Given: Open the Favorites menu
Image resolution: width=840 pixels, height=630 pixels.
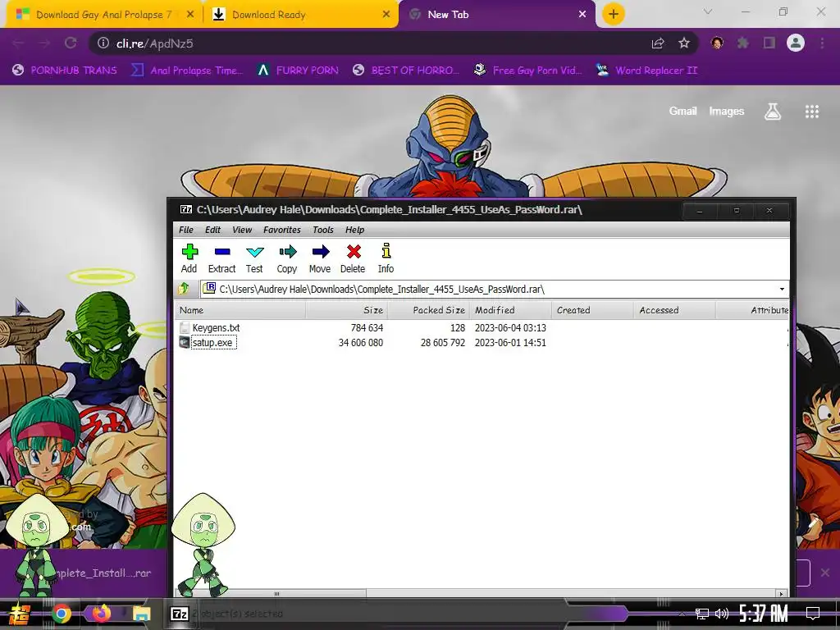Looking at the screenshot, I should (x=282, y=230).
